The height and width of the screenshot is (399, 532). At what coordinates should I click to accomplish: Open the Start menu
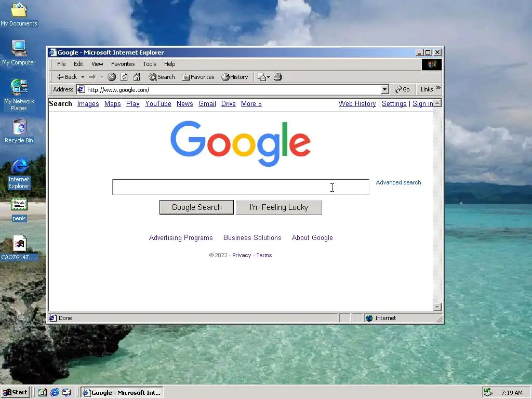15,393
